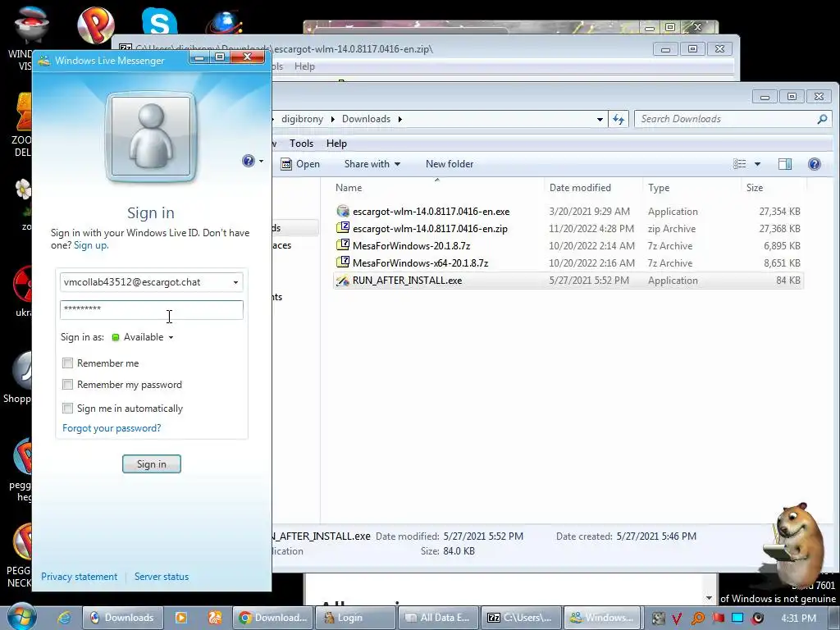This screenshot has height=630, width=840.
Task: Select escargot-wlm-14.0.8117.0416-en.exe file icon
Action: coord(343,211)
